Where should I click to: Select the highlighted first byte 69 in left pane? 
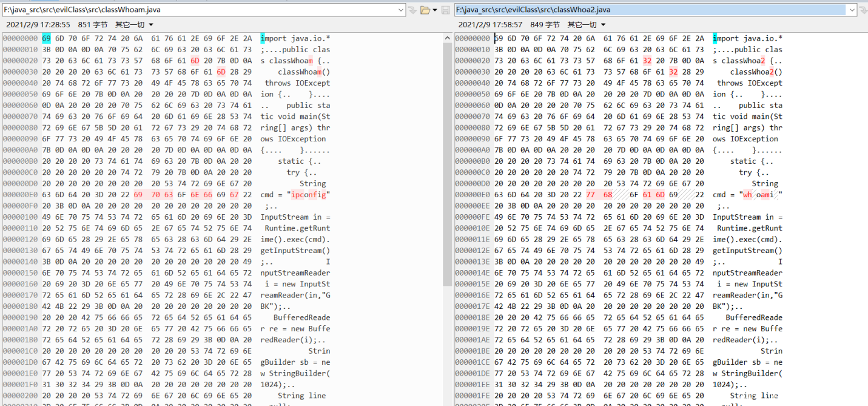pyautogui.click(x=47, y=38)
